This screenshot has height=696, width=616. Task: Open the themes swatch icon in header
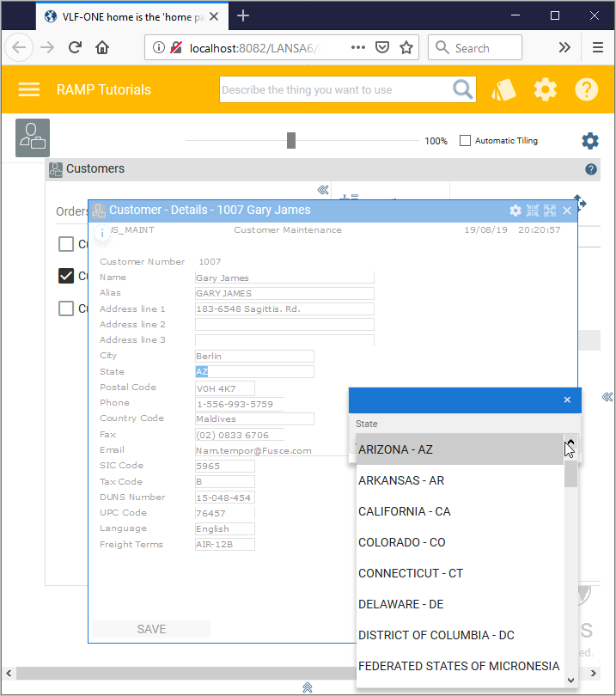click(x=503, y=89)
